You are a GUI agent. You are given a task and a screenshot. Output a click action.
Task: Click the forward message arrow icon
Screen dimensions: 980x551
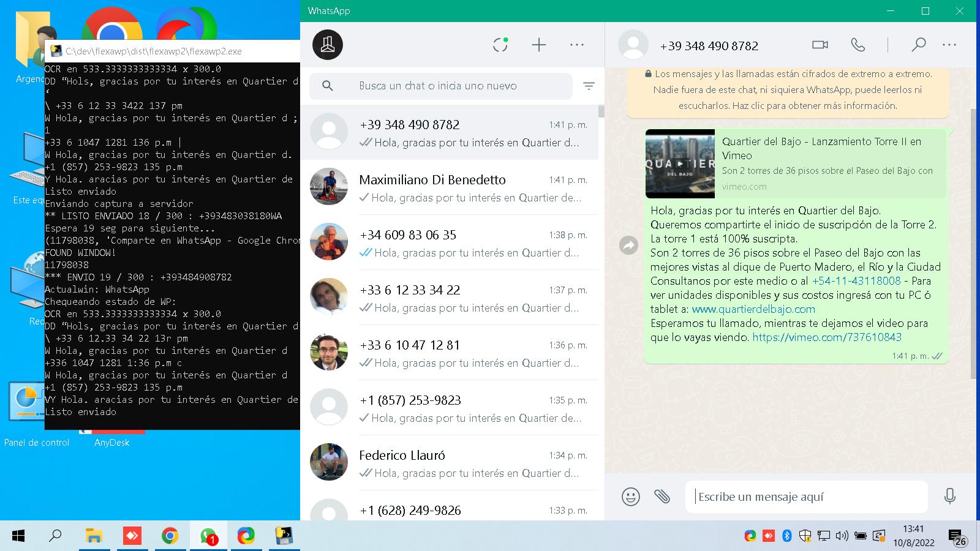pos(629,246)
